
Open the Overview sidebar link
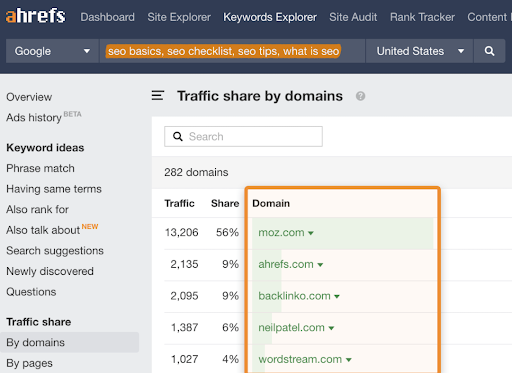pyautogui.click(x=29, y=97)
